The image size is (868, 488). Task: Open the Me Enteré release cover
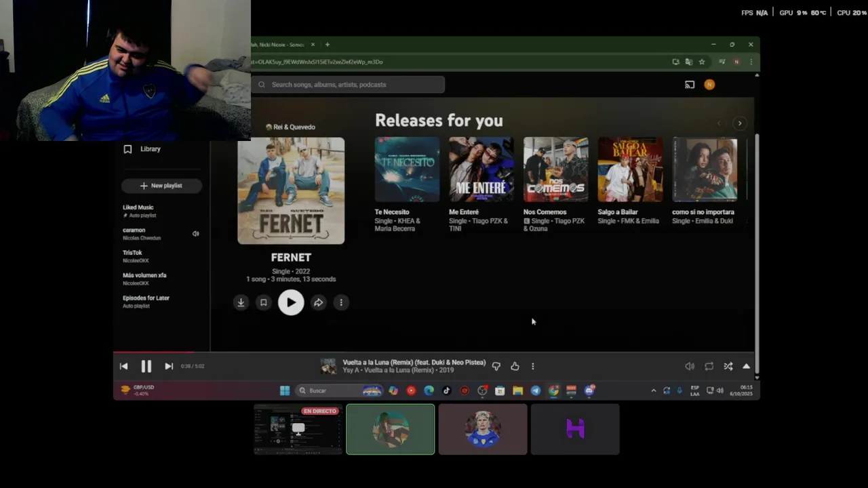(x=481, y=169)
